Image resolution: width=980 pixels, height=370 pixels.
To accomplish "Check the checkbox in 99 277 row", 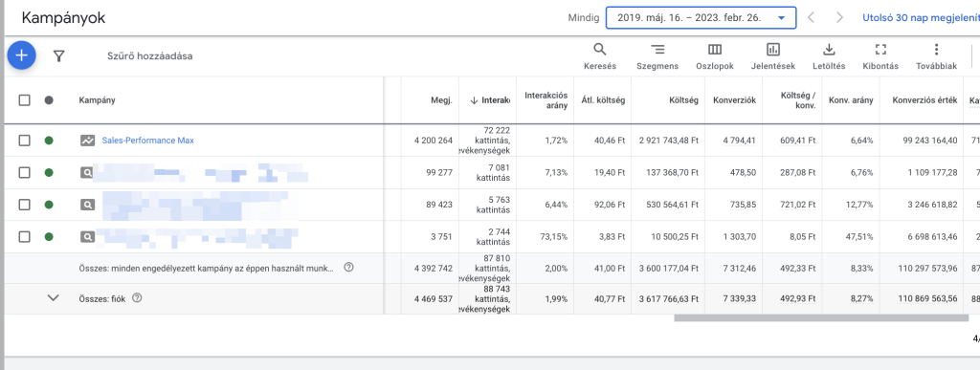I will 24,173.
